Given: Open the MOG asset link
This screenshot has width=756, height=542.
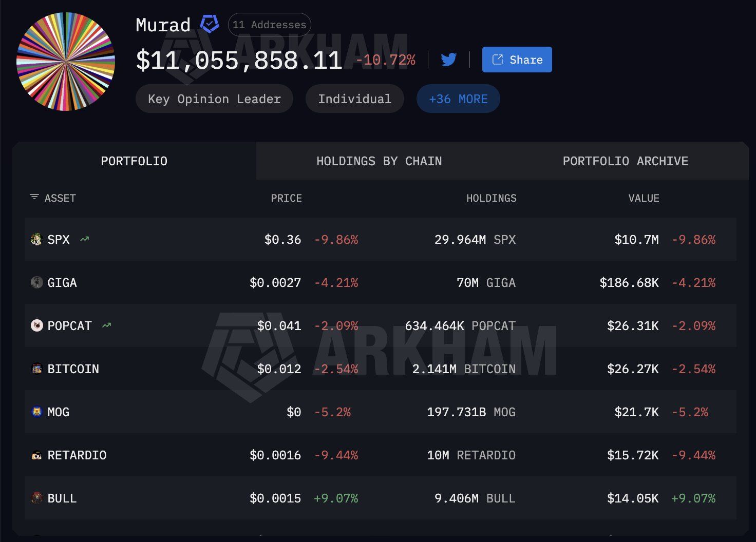Looking at the screenshot, I should [59, 412].
